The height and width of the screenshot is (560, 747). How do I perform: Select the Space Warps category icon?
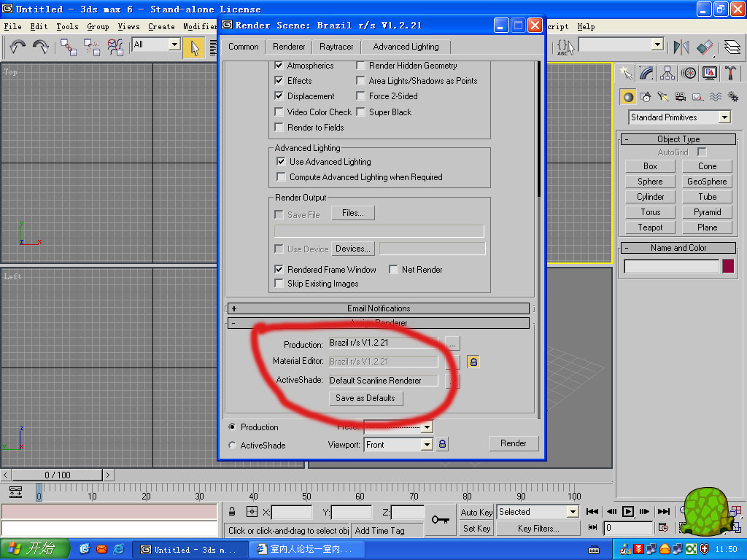pyautogui.click(x=715, y=97)
